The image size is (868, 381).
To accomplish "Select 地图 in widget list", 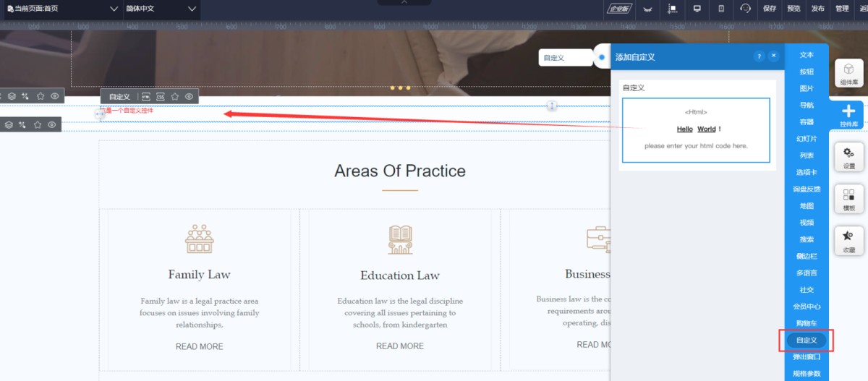I will coord(807,206).
